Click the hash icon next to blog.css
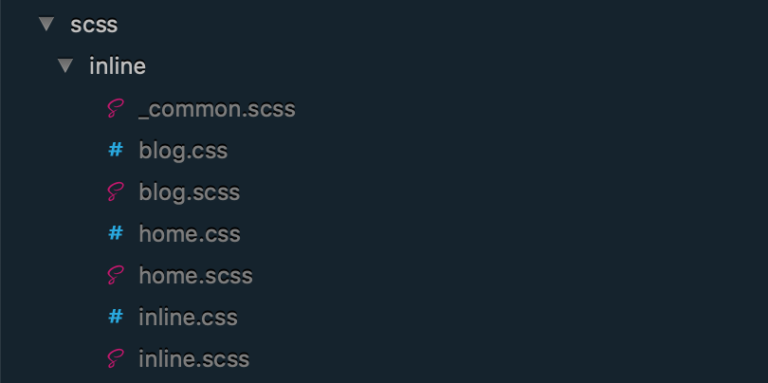The height and width of the screenshot is (383, 768). click(x=116, y=150)
